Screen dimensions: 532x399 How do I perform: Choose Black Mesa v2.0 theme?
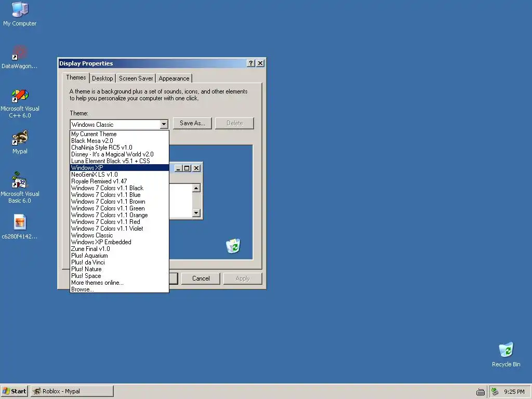(x=119, y=141)
